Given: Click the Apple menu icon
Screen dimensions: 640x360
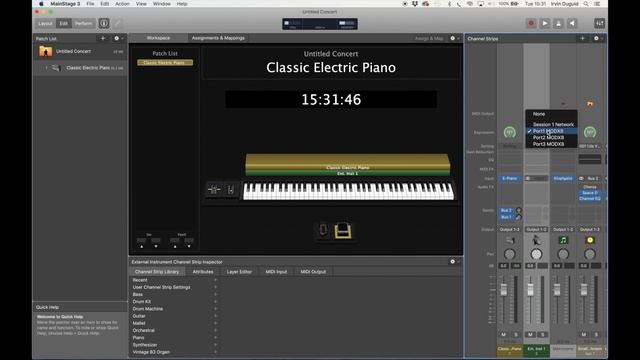Looking at the screenshot, I should tap(41, 4).
